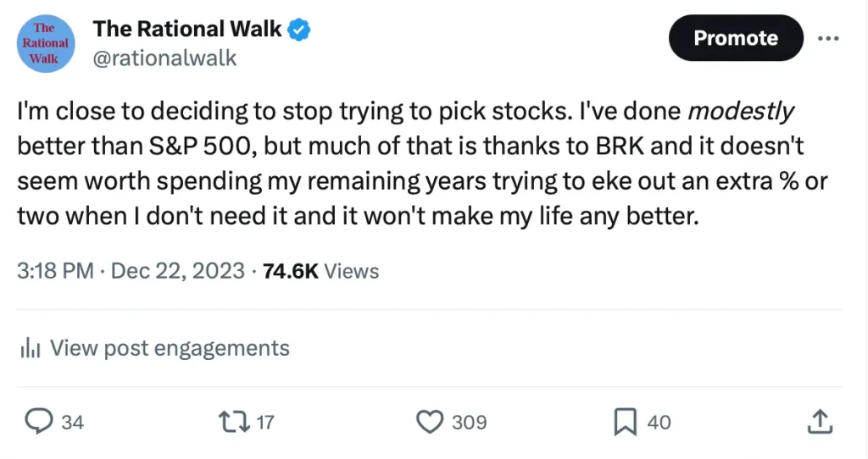Click the repost count 17
868x459 pixels.
[264, 422]
